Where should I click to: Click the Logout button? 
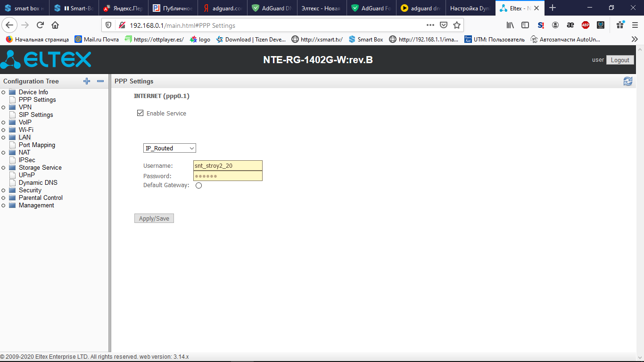click(620, 60)
